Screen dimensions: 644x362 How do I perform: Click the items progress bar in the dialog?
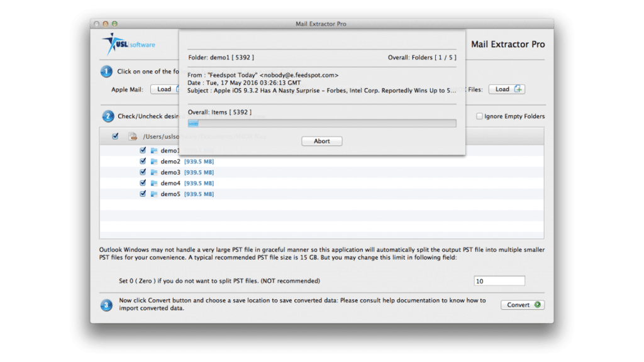322,123
